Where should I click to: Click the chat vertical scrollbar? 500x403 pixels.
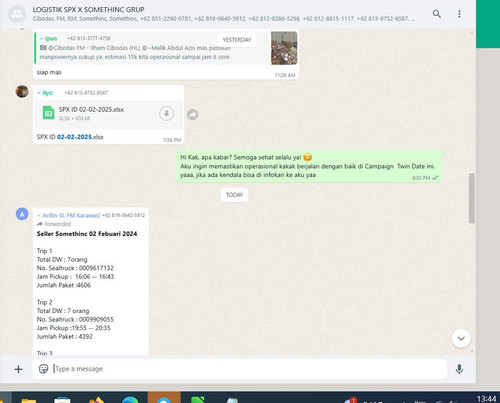[471, 198]
